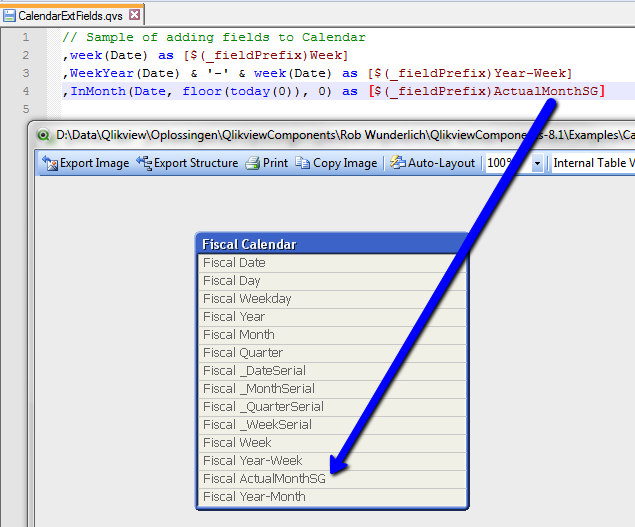Click line number 5 in editor gutter
Viewport: 635px width, 527px height.
coord(26,109)
